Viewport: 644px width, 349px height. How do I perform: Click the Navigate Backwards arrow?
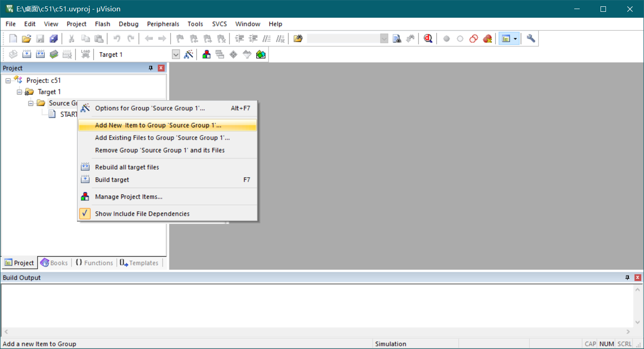149,39
